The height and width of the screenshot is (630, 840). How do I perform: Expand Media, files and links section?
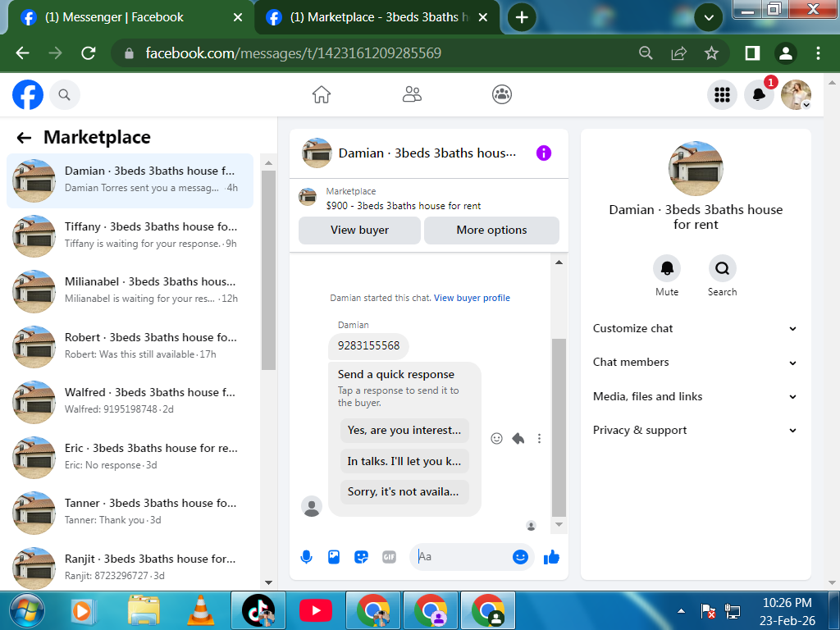(695, 397)
